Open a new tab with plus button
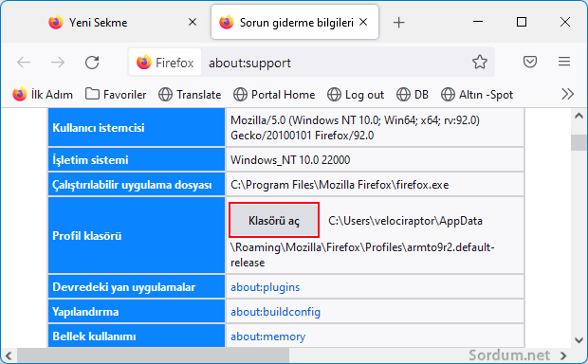 (x=398, y=23)
